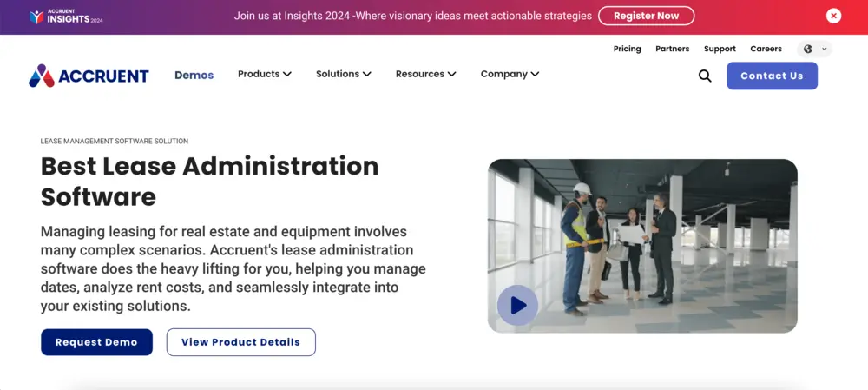Close the Insights 2024 announcement banner
The height and width of the screenshot is (390, 868).
coord(833,16)
